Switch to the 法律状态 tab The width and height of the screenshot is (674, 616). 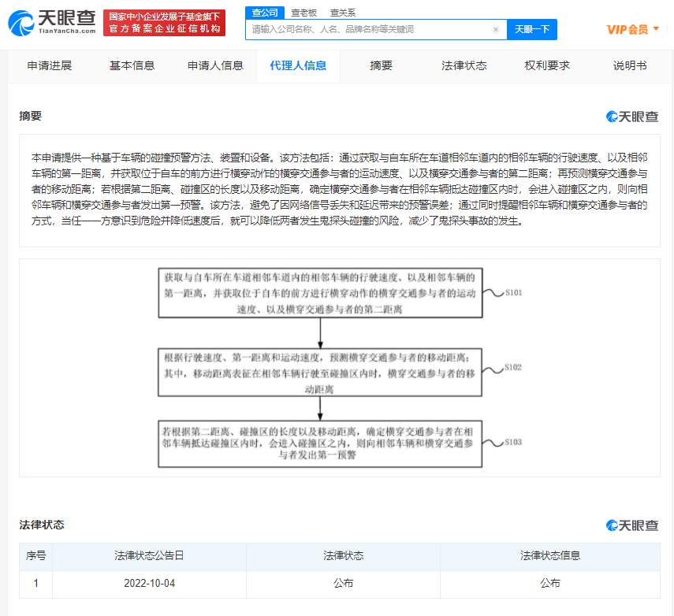tap(464, 65)
